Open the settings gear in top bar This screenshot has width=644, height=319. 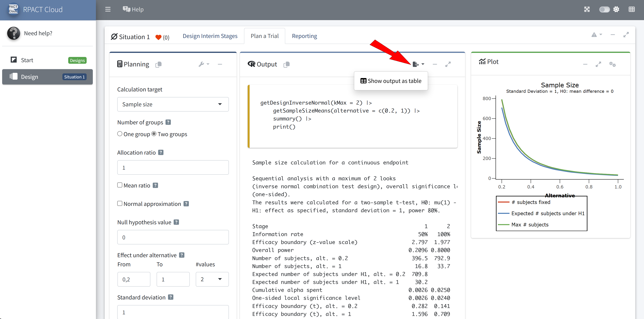tap(616, 9)
